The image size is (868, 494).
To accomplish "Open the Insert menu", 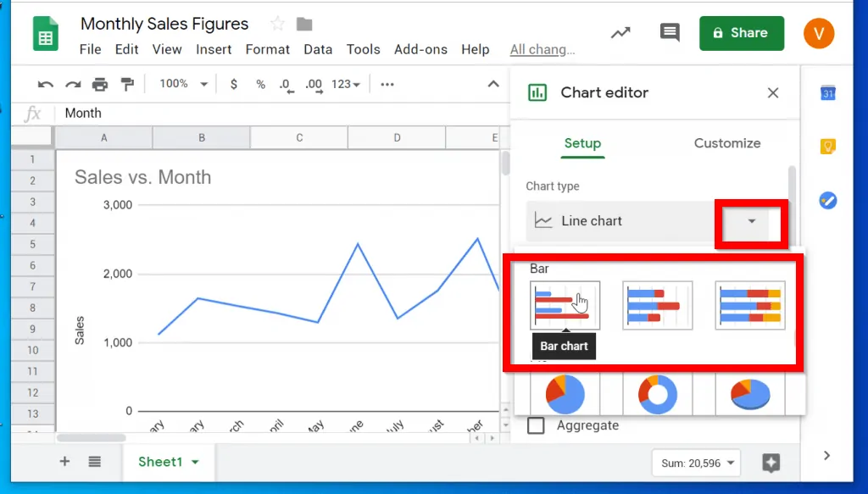I will point(214,49).
